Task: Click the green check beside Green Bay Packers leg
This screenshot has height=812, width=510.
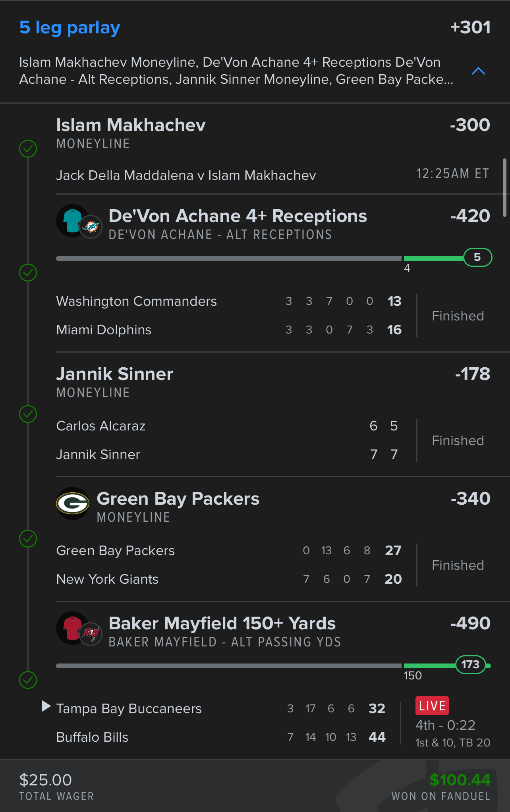Action: click(x=28, y=539)
